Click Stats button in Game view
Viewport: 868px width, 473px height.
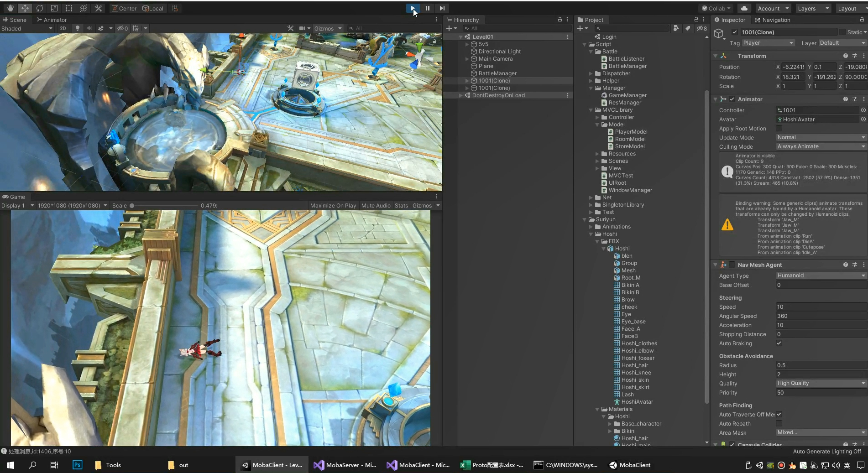point(401,205)
